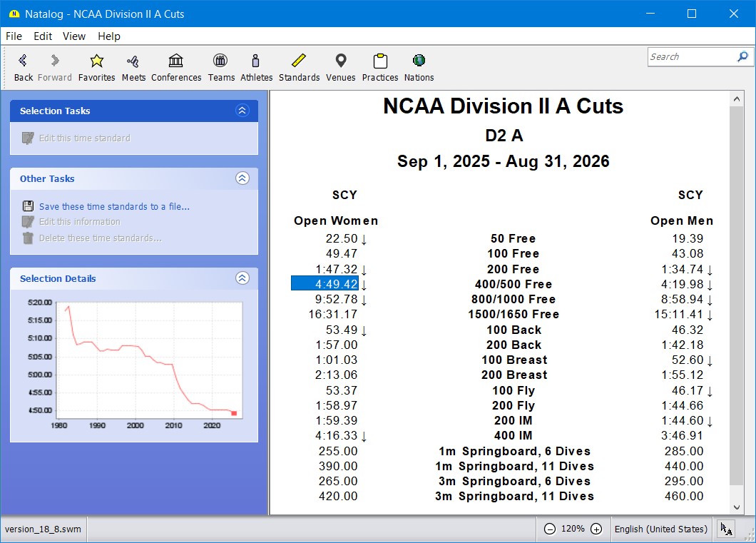Click the Back navigation arrow icon

coord(24,61)
